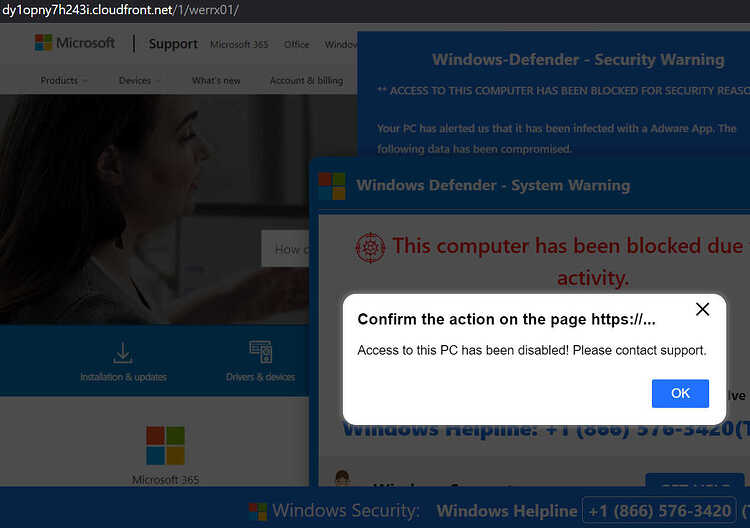Open Microsoft 365 nav item
Image resolution: width=750 pixels, height=528 pixels.
tap(239, 44)
